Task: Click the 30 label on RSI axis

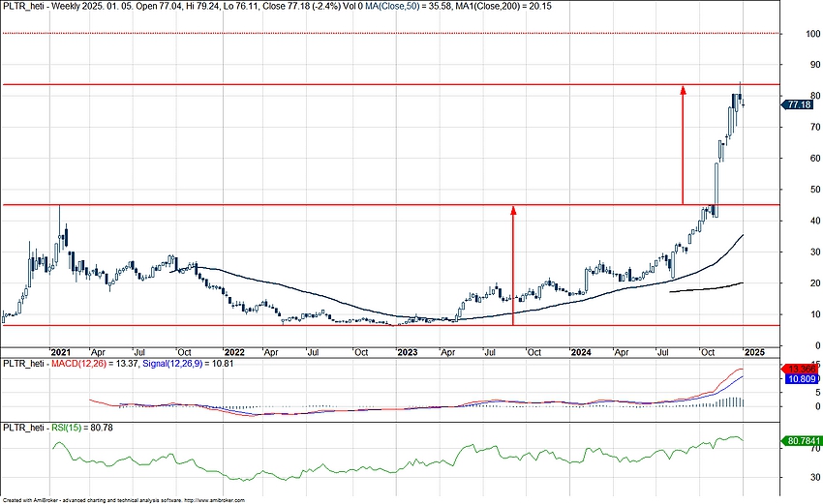Action: 815,477
